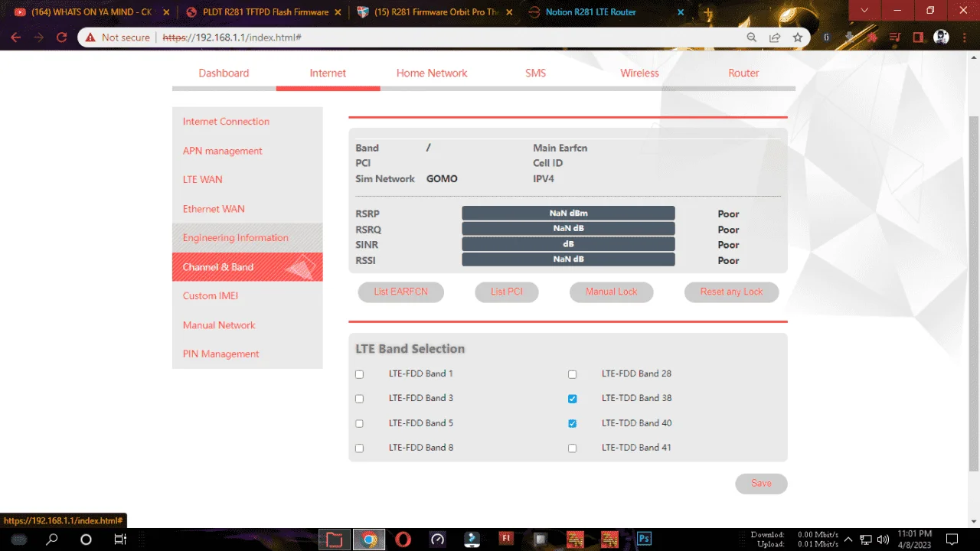This screenshot has width=980, height=551.
Task: Open a new browser tab with the plus icon
Action: coord(709,12)
